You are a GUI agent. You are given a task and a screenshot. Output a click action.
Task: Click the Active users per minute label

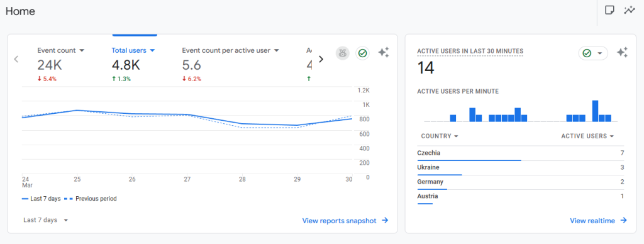[x=458, y=91]
